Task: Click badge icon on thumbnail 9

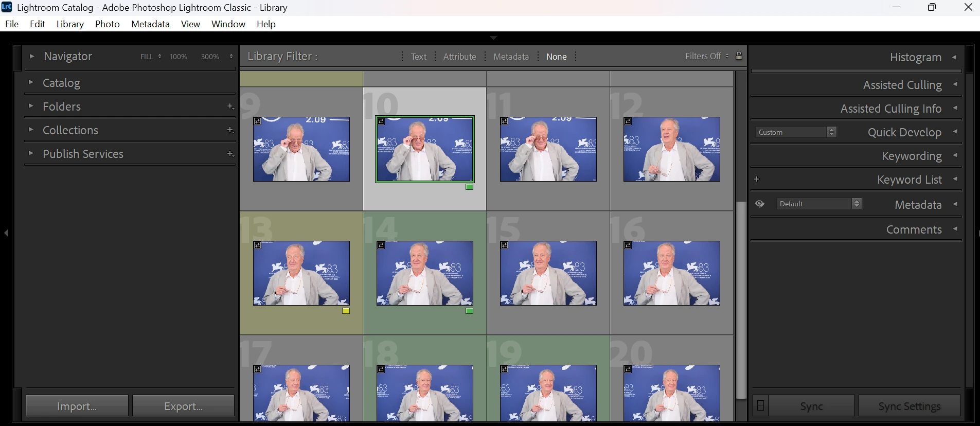Action: pyautogui.click(x=258, y=121)
